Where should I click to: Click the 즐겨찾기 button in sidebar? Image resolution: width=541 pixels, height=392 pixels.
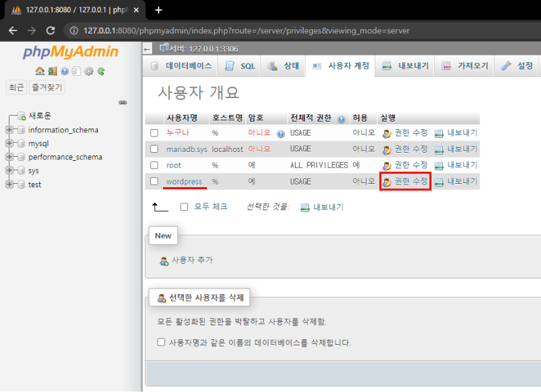47,87
